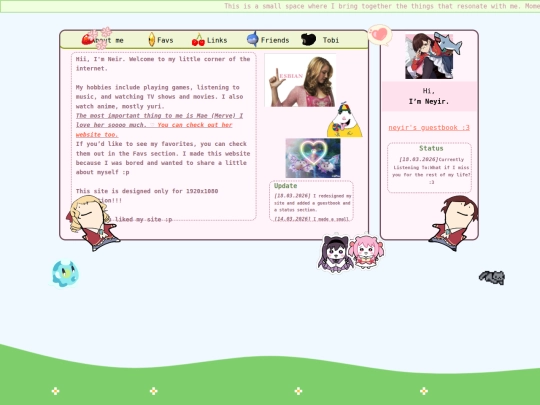
Task: Open neyir's guestbook link
Action: pos(429,127)
